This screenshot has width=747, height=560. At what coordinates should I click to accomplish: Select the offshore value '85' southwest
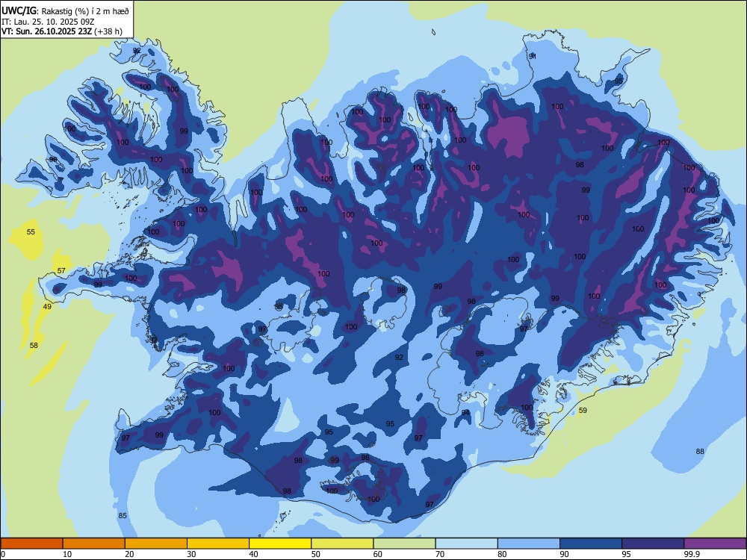click(123, 516)
